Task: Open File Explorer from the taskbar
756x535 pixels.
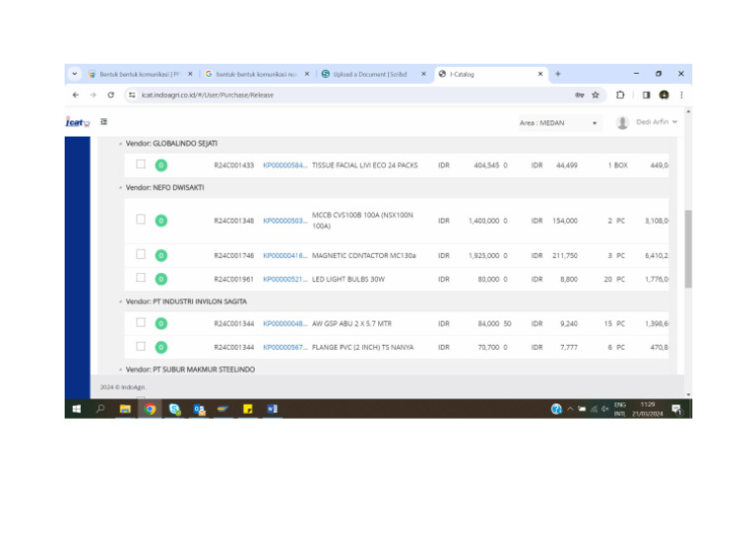Action: click(x=126, y=409)
